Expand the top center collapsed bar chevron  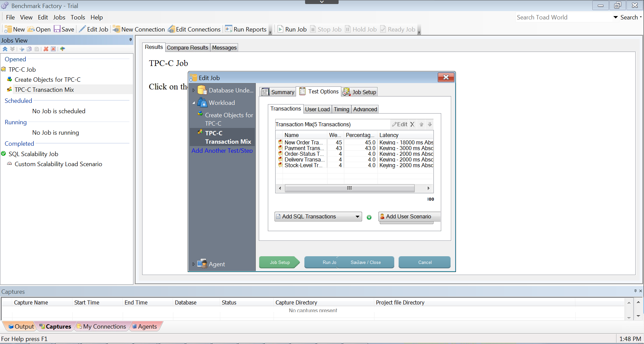[322, 2]
